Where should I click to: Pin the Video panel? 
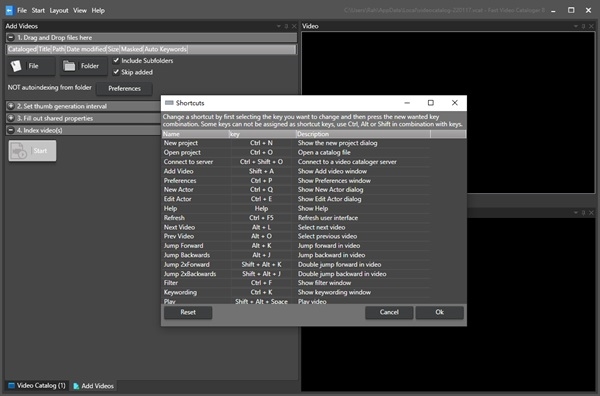pyautogui.click(x=583, y=26)
